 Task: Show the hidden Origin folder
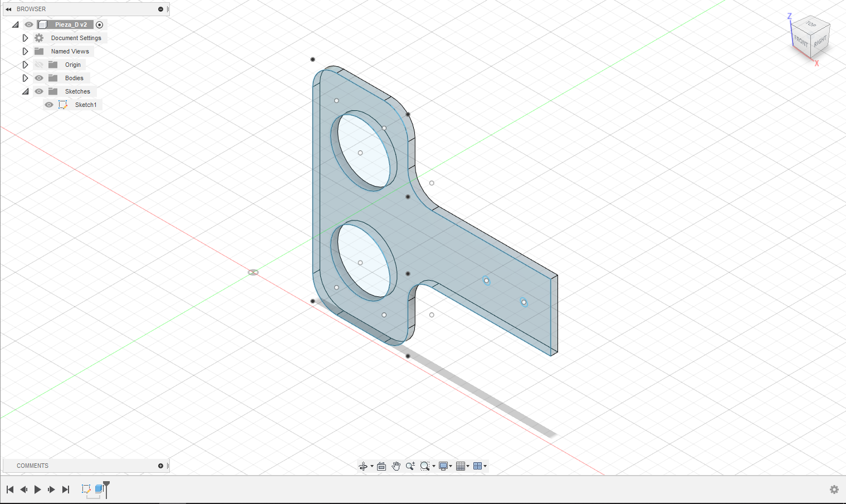[39, 65]
